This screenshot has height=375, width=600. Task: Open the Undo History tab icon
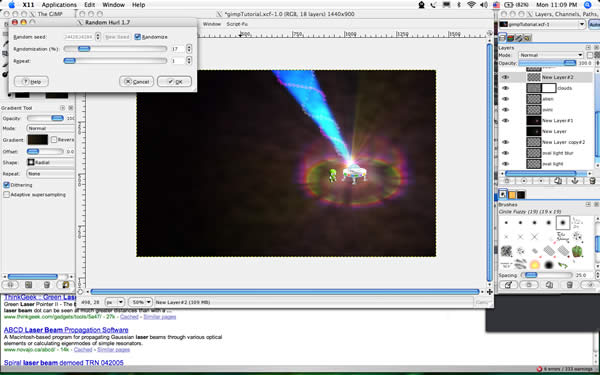click(527, 38)
